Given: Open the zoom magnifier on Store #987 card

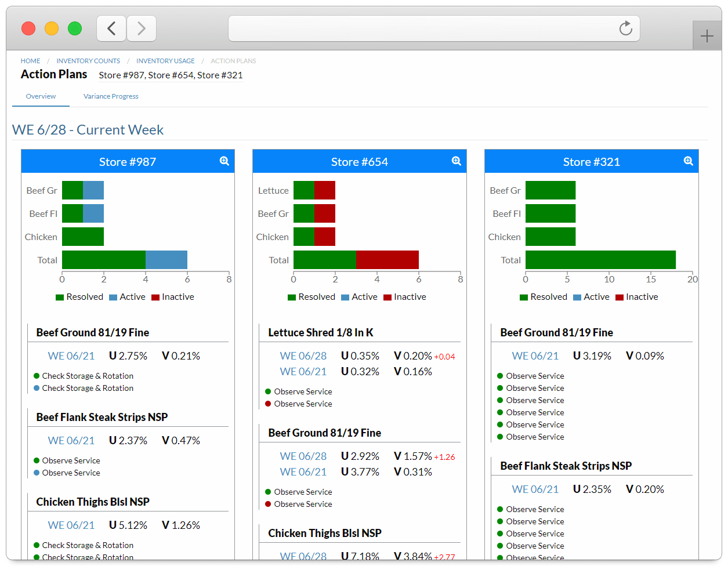Looking at the screenshot, I should 224,161.
